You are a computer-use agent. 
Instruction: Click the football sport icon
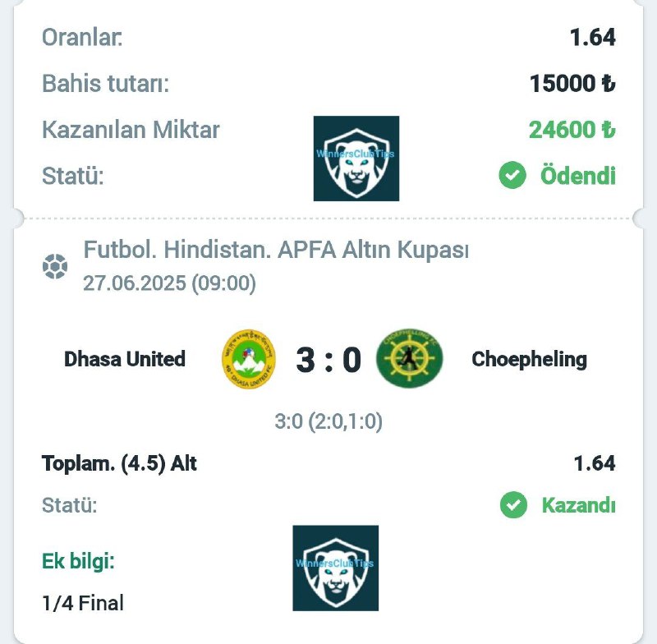tap(55, 266)
